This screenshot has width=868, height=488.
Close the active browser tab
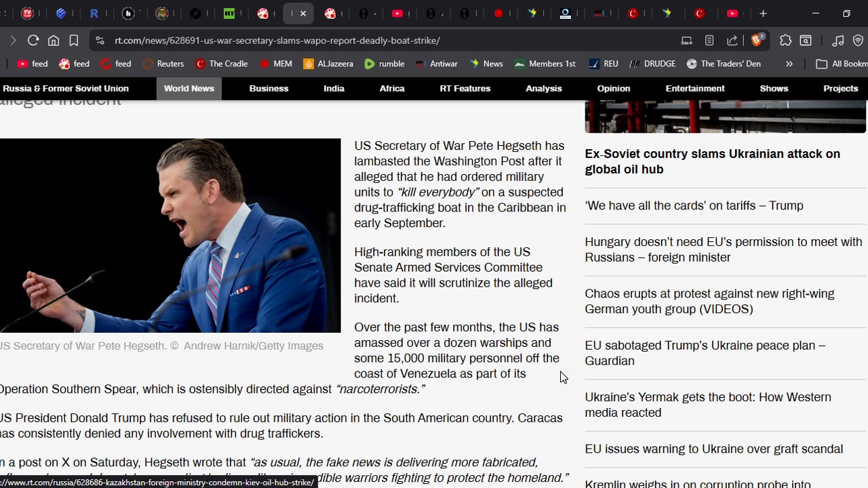pyautogui.click(x=303, y=14)
